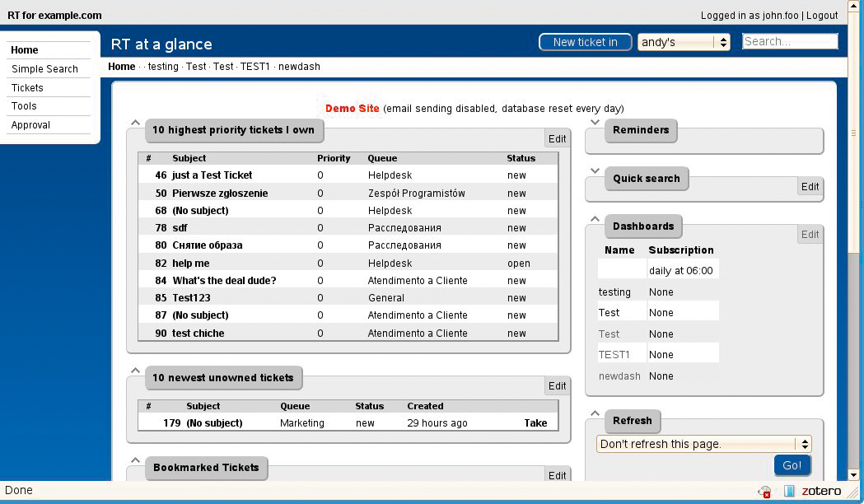Collapse the 10 newest unowned tickets panel
864x504 pixels.
(136, 371)
